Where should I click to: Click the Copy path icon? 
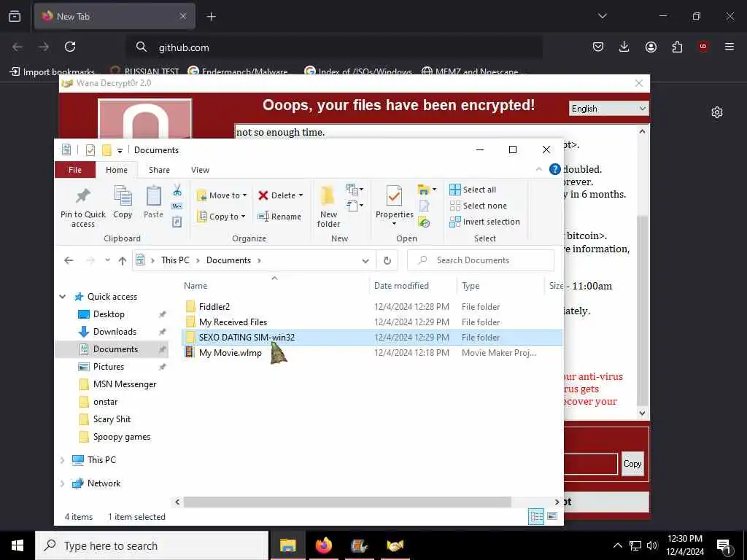pyautogui.click(x=177, y=206)
